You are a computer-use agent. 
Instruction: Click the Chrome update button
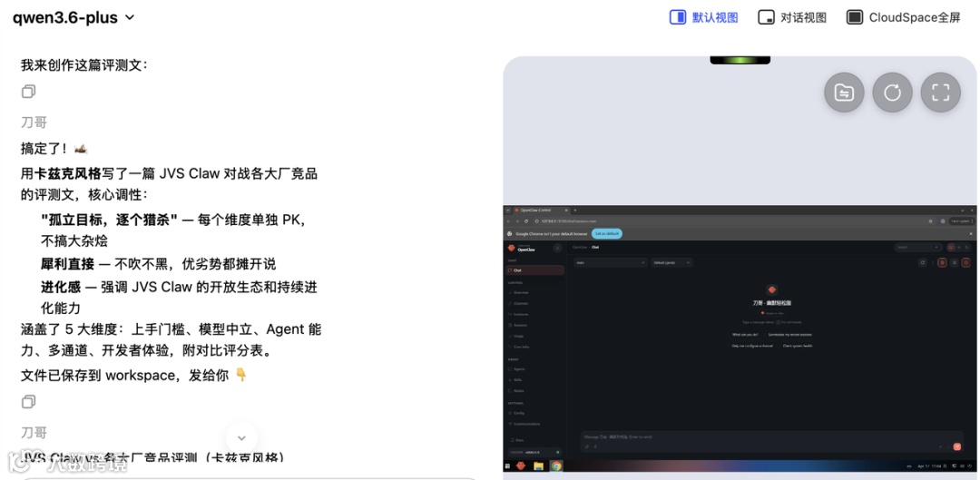click(x=960, y=221)
